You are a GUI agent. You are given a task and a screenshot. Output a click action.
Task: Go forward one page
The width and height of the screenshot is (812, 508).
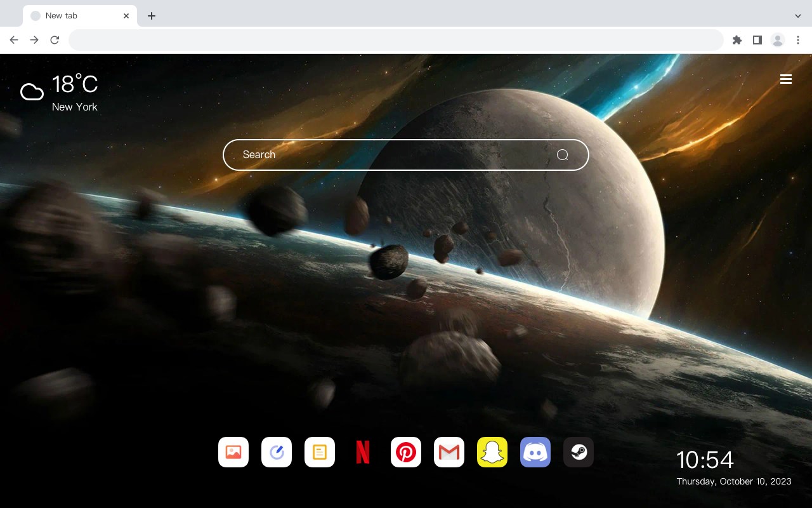tap(34, 40)
